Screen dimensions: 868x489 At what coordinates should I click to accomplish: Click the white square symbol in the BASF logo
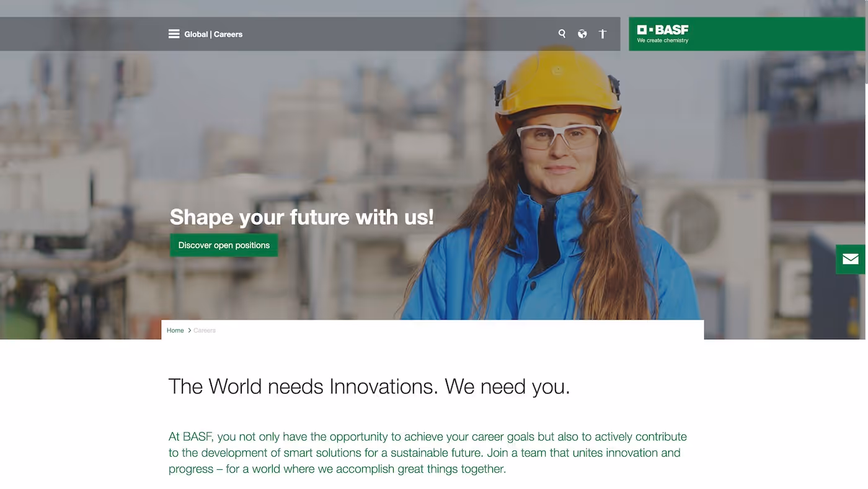click(643, 29)
